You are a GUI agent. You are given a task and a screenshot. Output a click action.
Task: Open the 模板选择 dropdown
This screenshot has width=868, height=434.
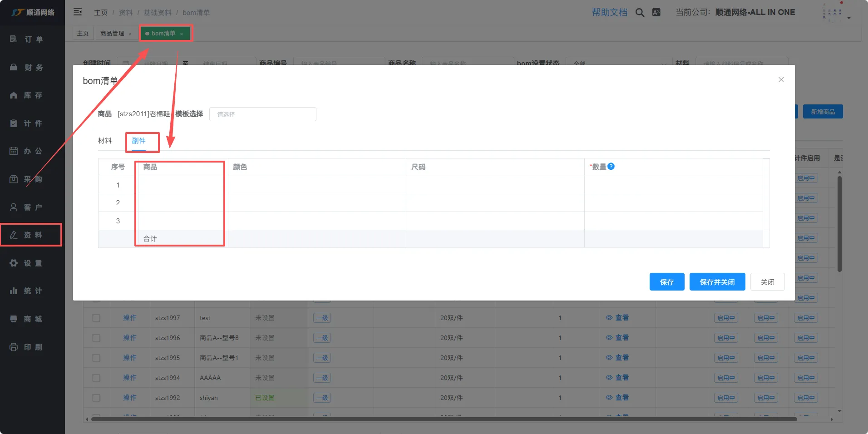[x=262, y=114]
